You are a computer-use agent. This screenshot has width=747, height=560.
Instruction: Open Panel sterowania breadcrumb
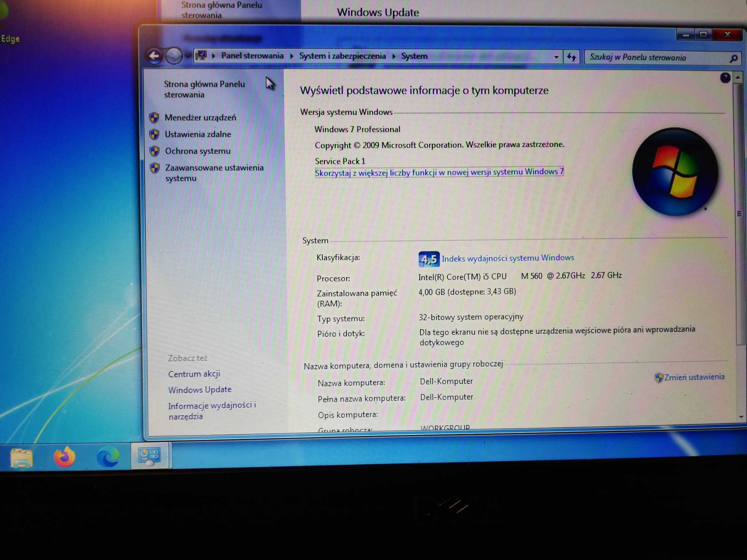[252, 56]
